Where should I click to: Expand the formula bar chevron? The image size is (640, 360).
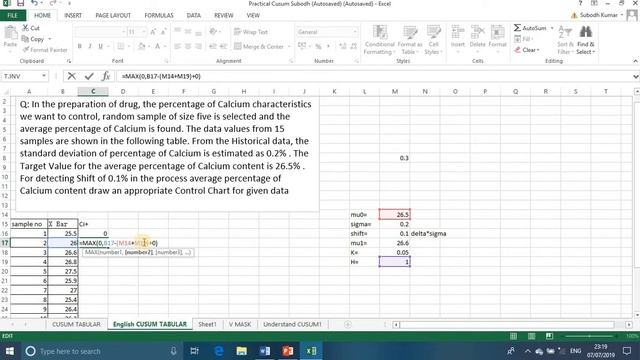pos(636,76)
